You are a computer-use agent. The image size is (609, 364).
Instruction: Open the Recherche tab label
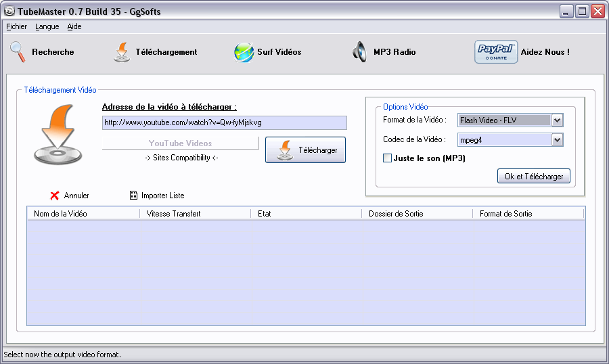(x=53, y=51)
